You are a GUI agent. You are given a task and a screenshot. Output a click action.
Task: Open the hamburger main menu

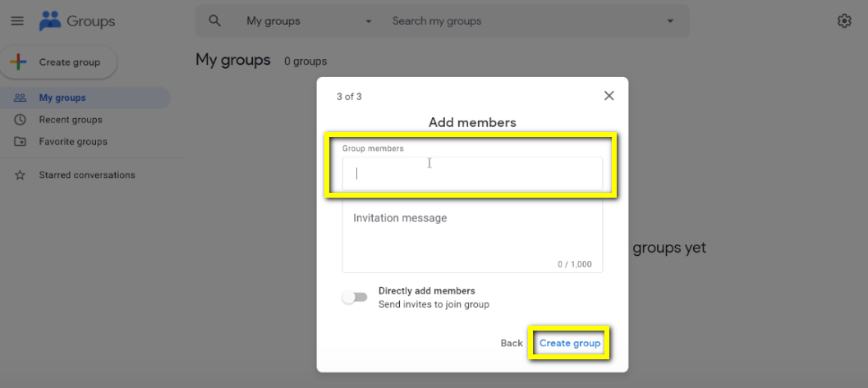click(18, 21)
